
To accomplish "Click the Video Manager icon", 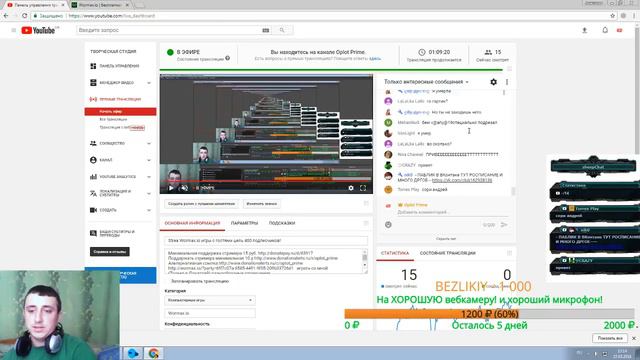I will pyautogui.click(x=93, y=82).
